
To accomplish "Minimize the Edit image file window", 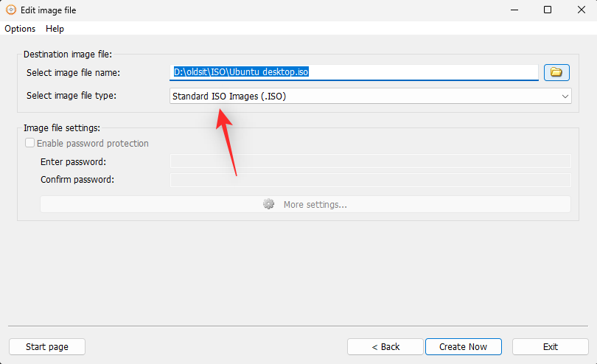I will tap(514, 10).
